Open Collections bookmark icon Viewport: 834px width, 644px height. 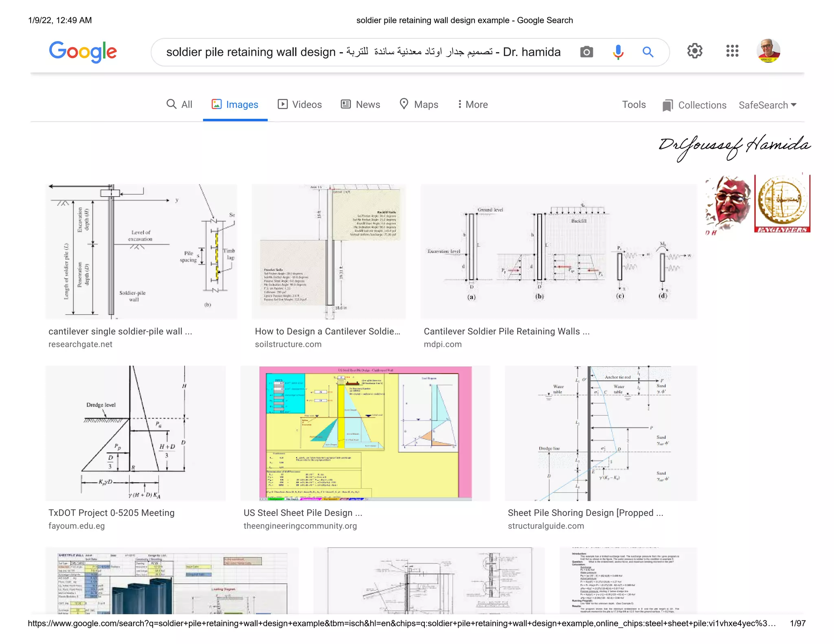point(667,105)
